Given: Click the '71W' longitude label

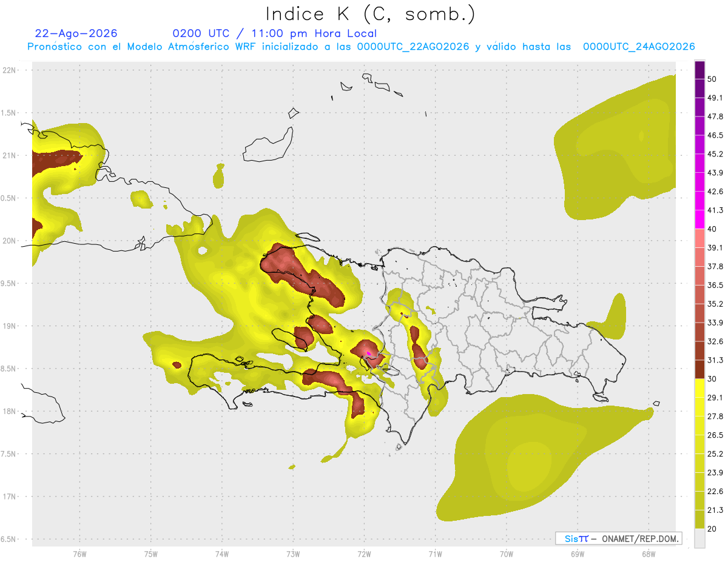Looking at the screenshot, I should point(435,554).
